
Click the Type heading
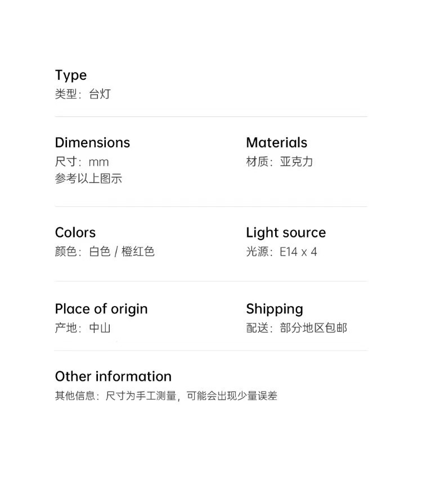tap(71, 75)
